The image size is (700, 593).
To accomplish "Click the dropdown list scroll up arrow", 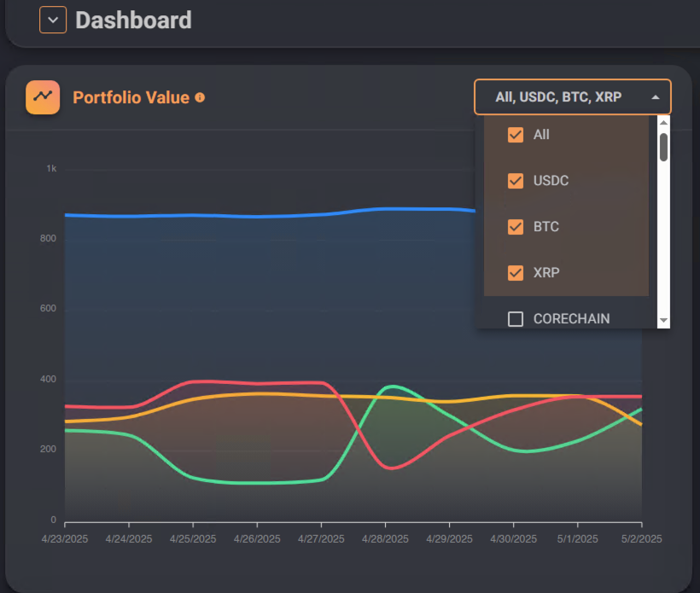I will click(x=664, y=122).
